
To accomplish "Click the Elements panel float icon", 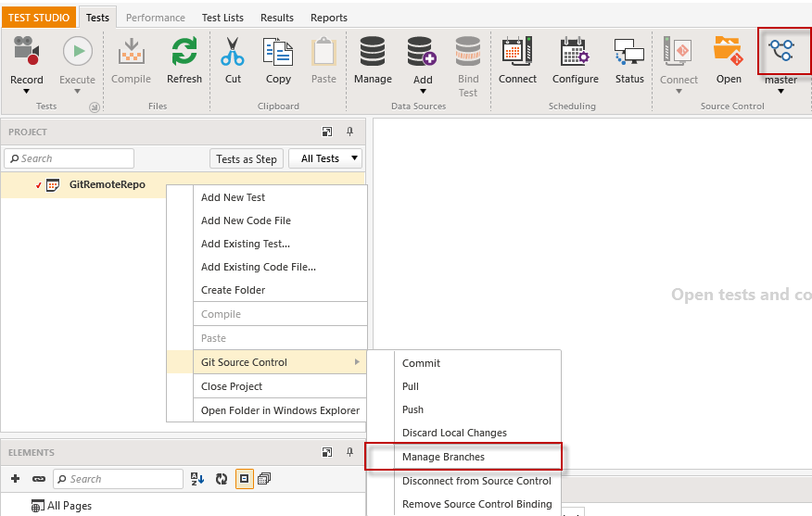I will pyautogui.click(x=327, y=452).
